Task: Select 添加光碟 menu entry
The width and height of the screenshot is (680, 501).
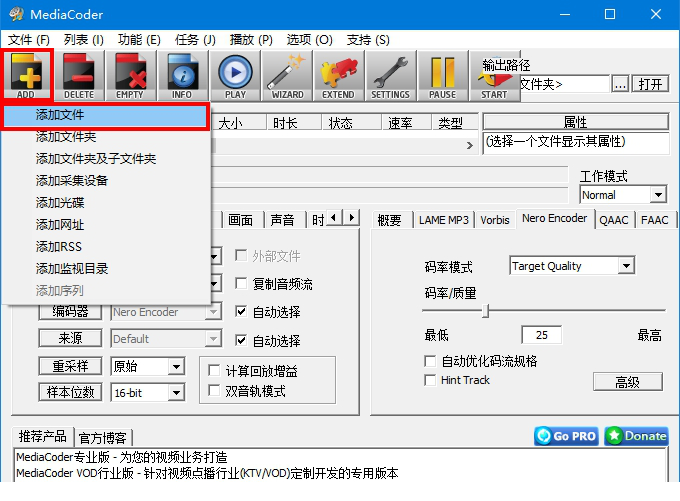Action: tap(105, 203)
